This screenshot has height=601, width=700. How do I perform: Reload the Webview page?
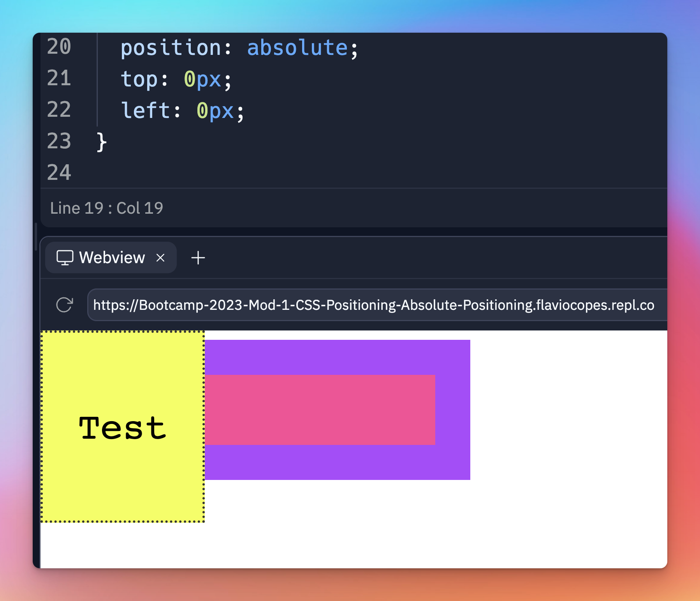(64, 305)
